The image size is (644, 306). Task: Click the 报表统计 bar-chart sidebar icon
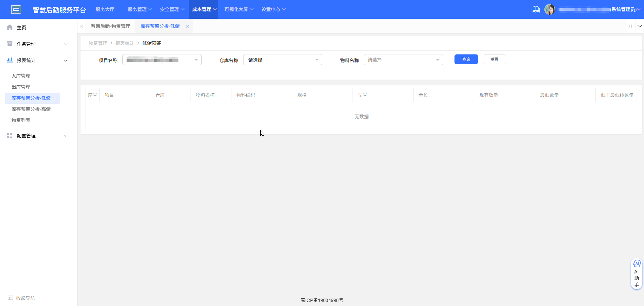(9, 60)
